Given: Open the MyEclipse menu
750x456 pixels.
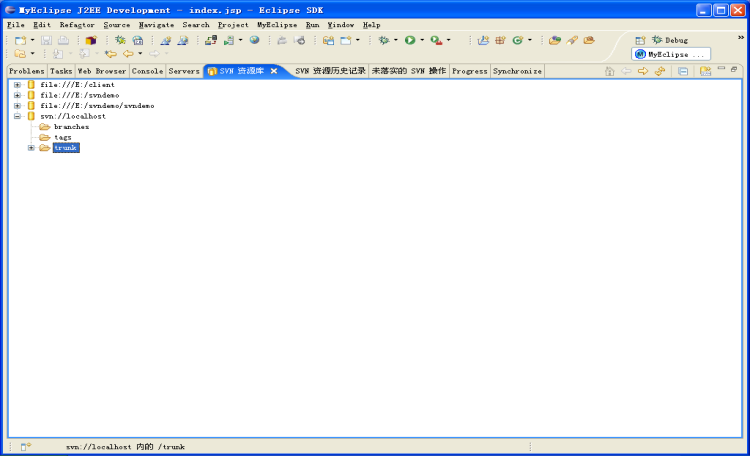Looking at the screenshot, I should (277, 25).
